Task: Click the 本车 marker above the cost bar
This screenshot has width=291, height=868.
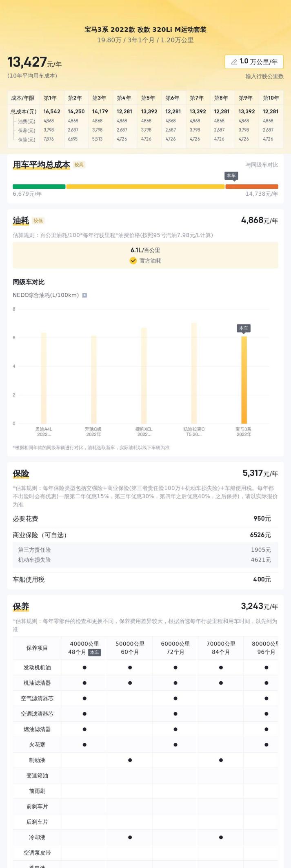Action: click(x=231, y=176)
